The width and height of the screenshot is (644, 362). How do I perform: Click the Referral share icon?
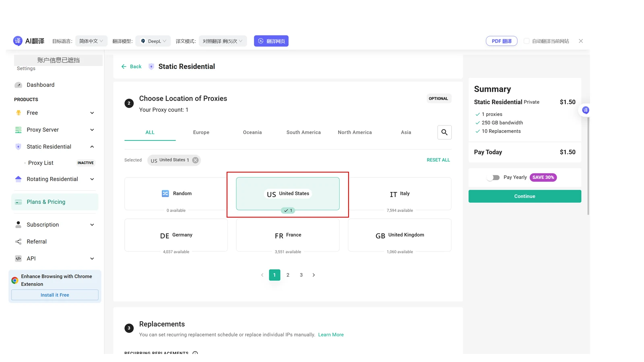18,242
